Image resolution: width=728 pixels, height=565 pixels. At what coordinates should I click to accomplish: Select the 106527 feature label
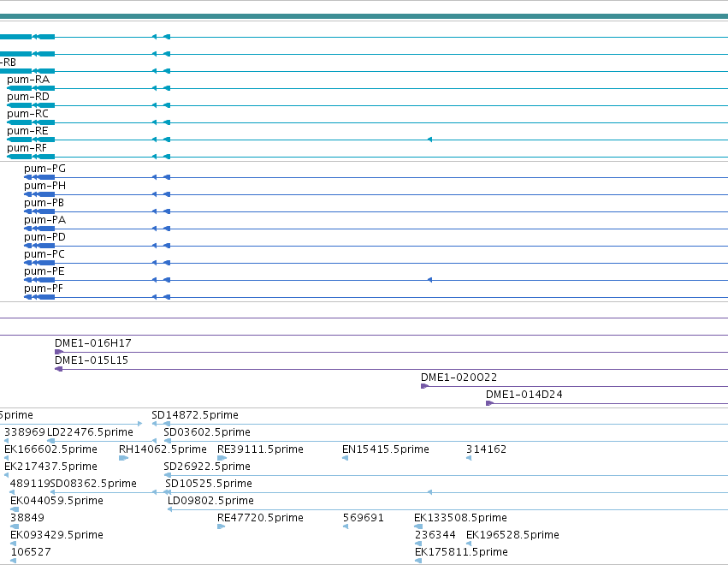31,552
